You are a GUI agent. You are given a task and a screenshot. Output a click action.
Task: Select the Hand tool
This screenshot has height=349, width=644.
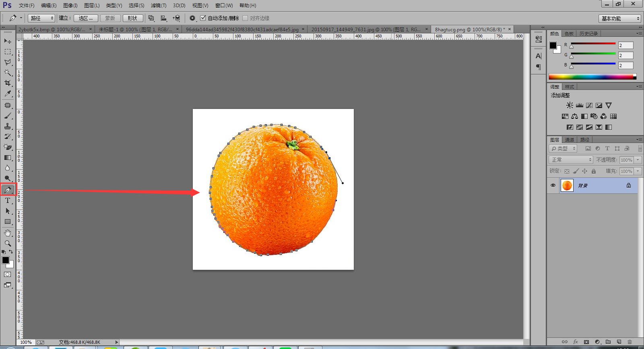coord(8,233)
